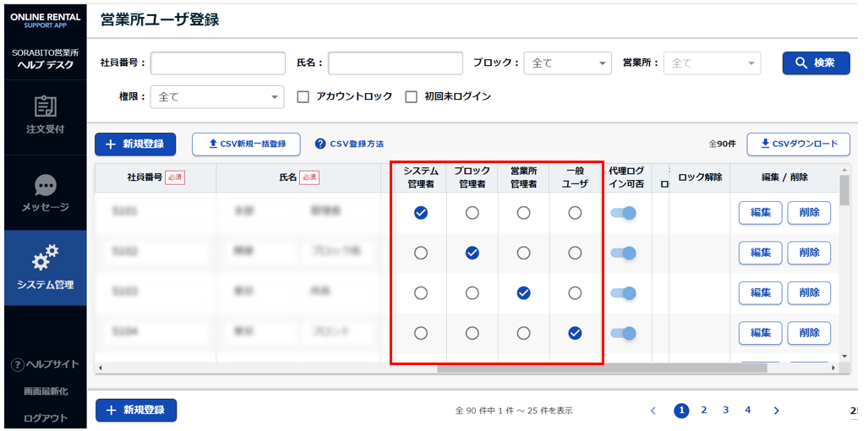Toggle 代理ログイン可否 switch in first row
Screen dimensions: 868x431
(x=624, y=214)
